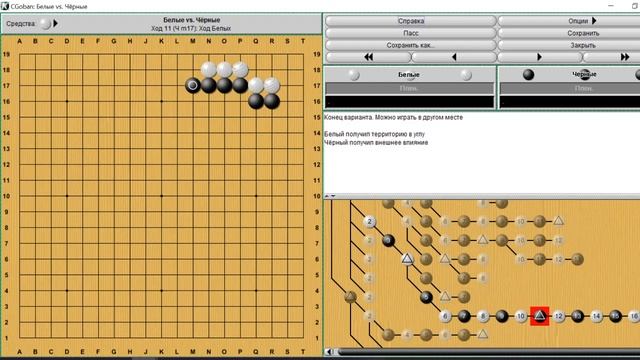640x360 pixels.
Task: Click the stone icon next to Средства
Action: click(x=46, y=24)
